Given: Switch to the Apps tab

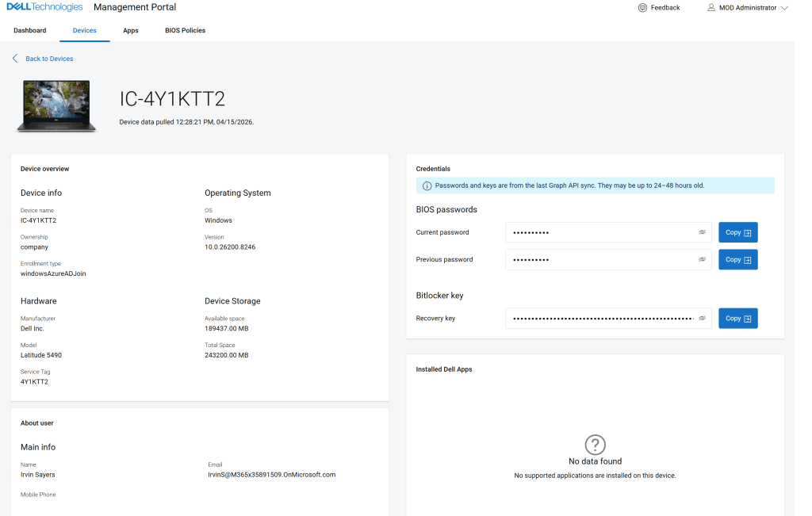Looking at the screenshot, I should 131,31.
